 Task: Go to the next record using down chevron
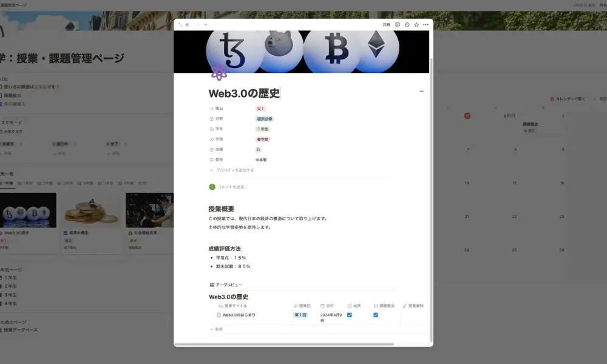pyautogui.click(x=206, y=25)
